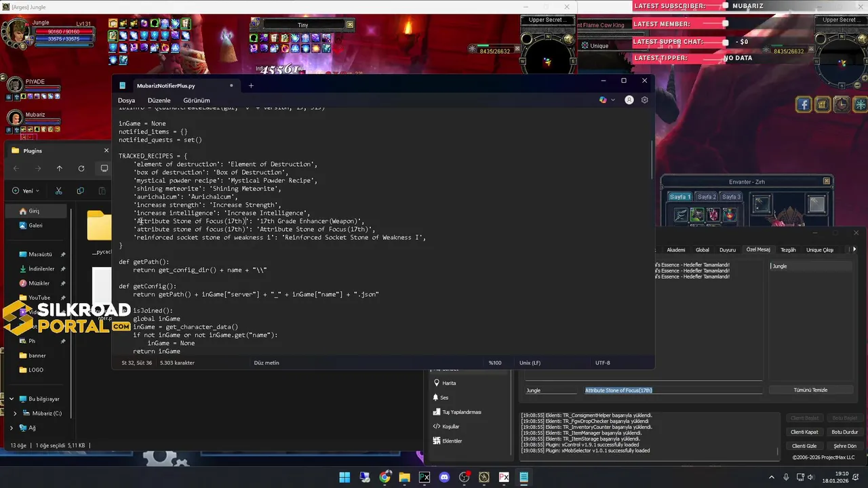Open İndirilenler in Explorer sidebar

point(41,268)
